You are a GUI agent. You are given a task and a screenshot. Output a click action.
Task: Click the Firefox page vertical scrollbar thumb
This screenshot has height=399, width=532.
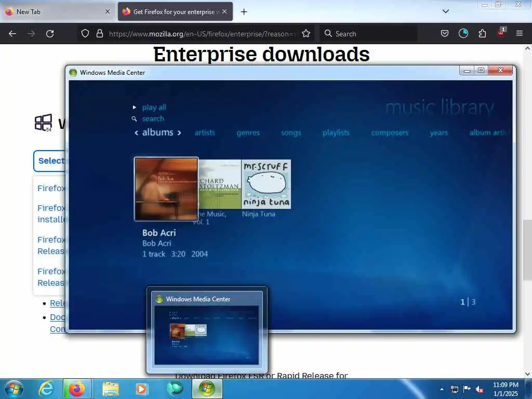click(527, 250)
